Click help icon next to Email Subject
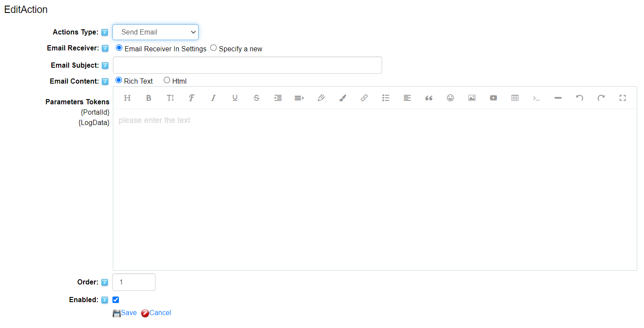The width and height of the screenshot is (644, 328). coord(105,66)
